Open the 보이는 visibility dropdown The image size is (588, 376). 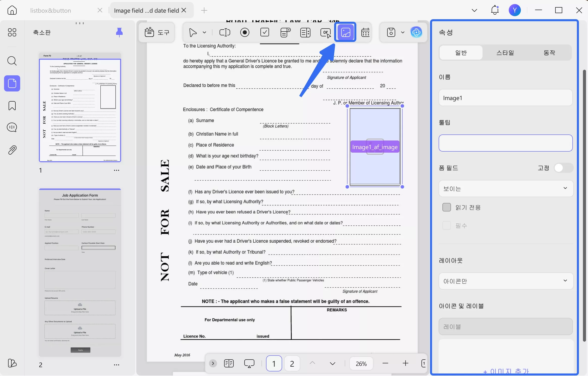coord(506,189)
